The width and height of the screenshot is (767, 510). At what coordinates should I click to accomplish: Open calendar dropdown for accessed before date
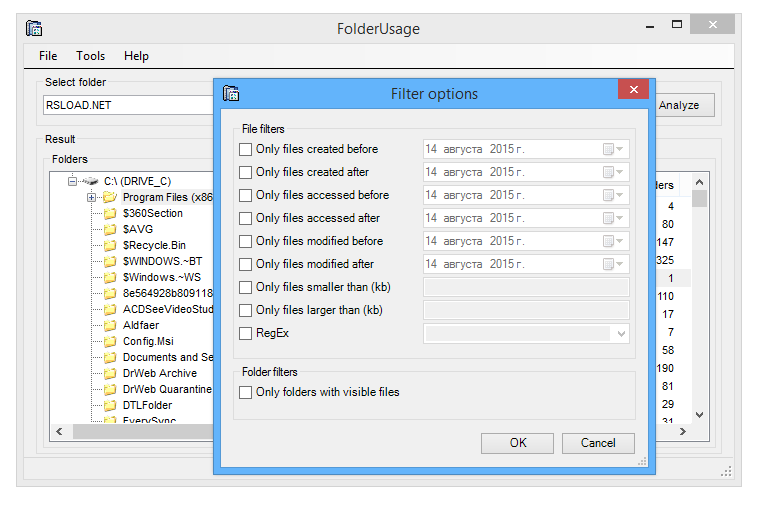(613, 195)
